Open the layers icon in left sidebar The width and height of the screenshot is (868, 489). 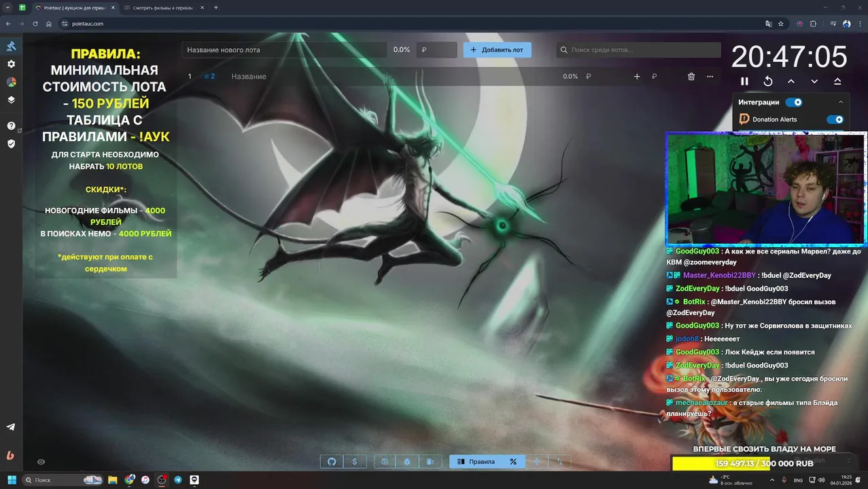pyautogui.click(x=11, y=100)
